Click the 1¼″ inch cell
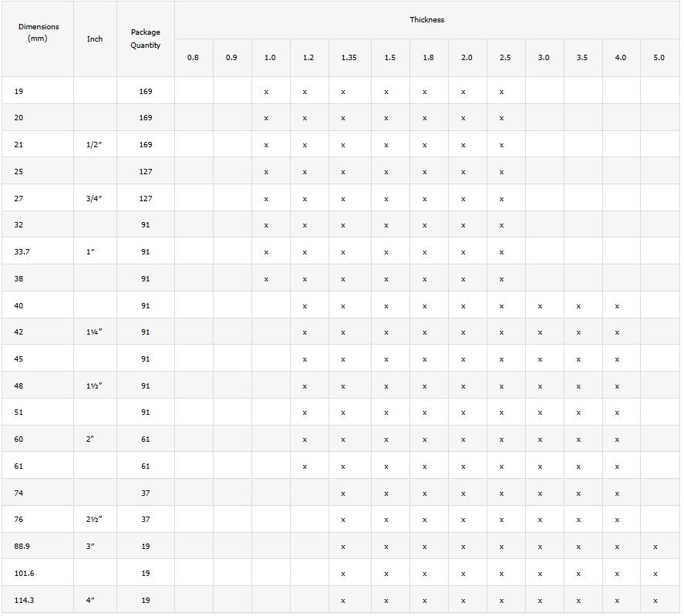Screen dimensions: 684x616 (94, 332)
